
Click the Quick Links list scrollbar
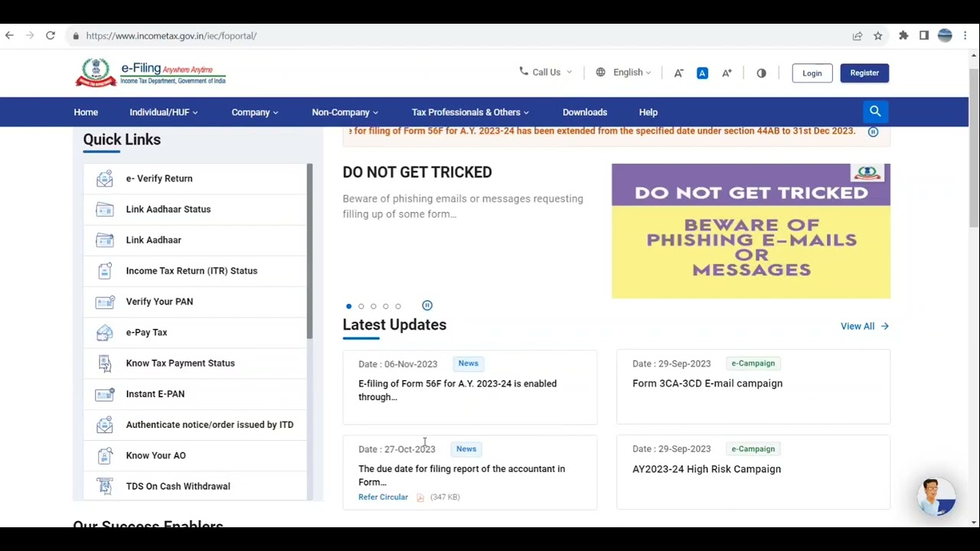[310, 251]
